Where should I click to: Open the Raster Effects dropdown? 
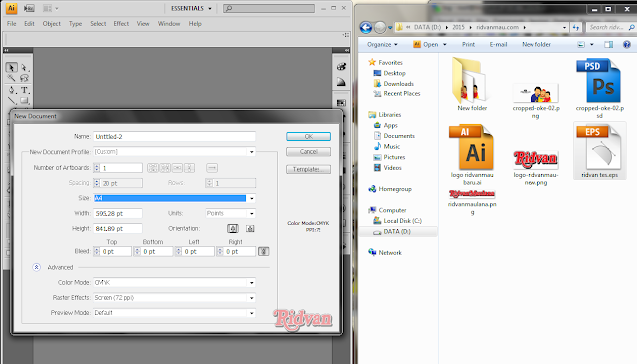click(174, 297)
